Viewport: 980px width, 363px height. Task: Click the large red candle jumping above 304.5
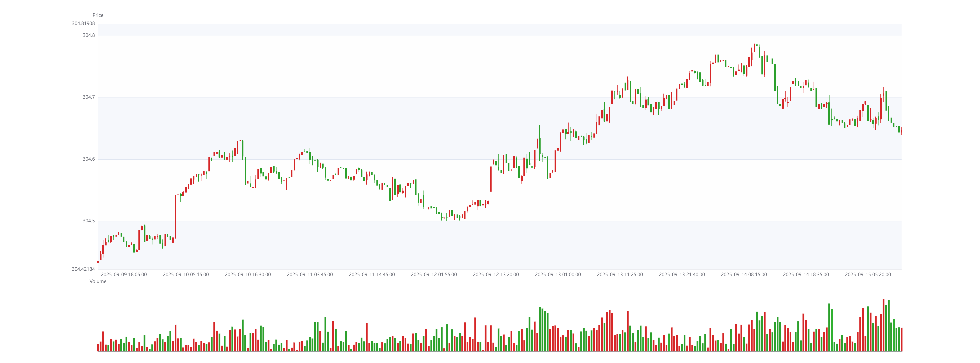click(x=175, y=217)
